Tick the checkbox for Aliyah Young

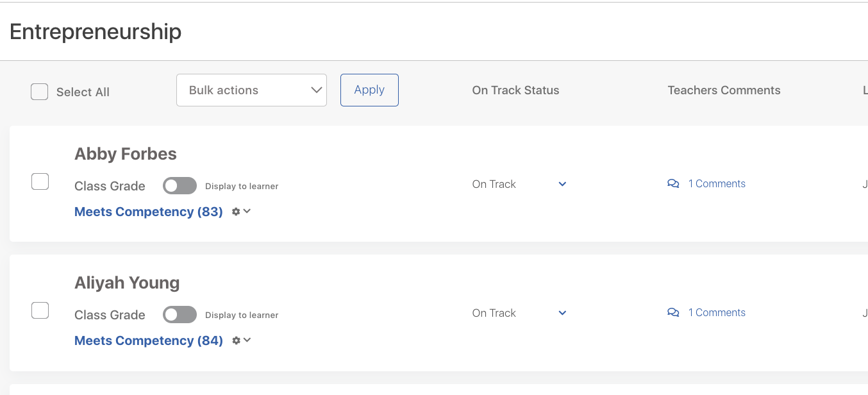[40, 310]
